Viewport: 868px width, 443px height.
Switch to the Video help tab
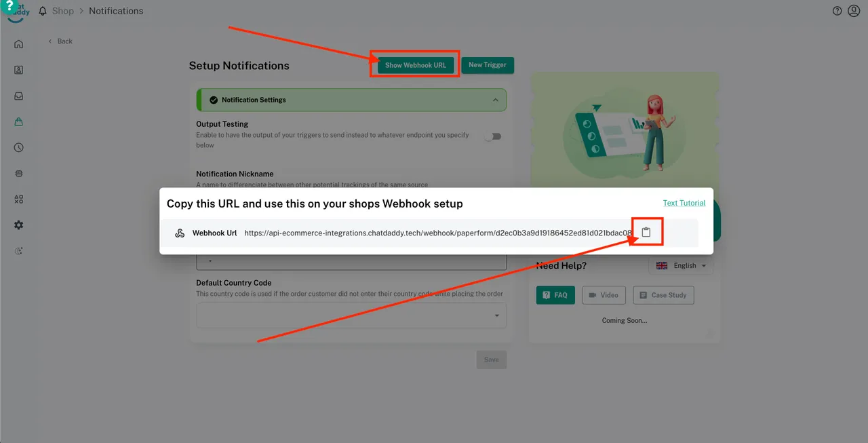tap(603, 295)
